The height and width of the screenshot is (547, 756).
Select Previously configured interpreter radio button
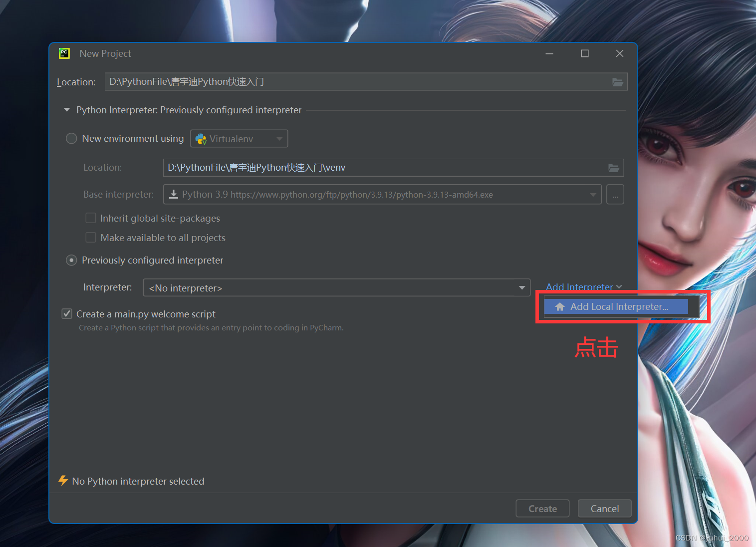71,260
